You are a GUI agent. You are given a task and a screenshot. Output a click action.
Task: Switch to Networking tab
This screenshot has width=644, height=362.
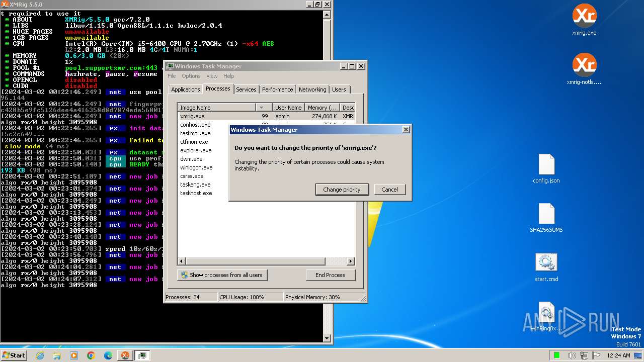(x=312, y=89)
